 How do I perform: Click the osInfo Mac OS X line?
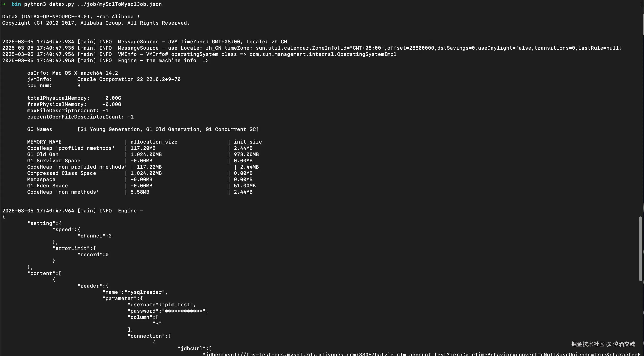tap(72, 73)
